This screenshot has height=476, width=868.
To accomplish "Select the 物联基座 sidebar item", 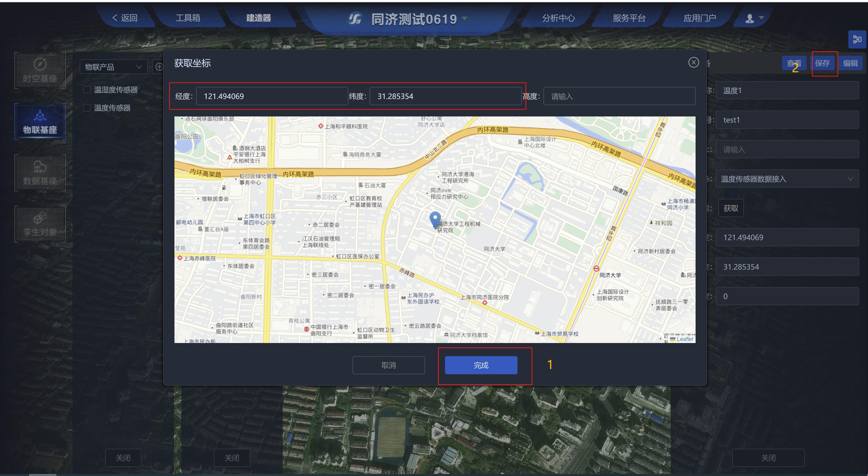I will pyautogui.click(x=40, y=122).
